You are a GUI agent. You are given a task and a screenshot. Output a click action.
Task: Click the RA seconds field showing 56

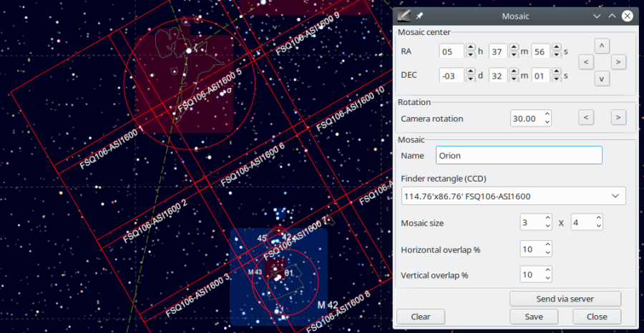pos(541,51)
